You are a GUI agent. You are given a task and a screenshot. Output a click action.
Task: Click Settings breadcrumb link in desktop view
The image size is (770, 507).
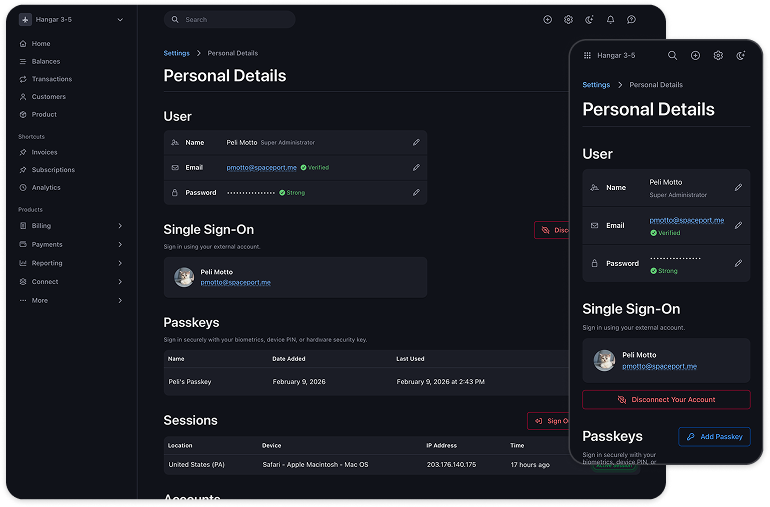point(176,53)
